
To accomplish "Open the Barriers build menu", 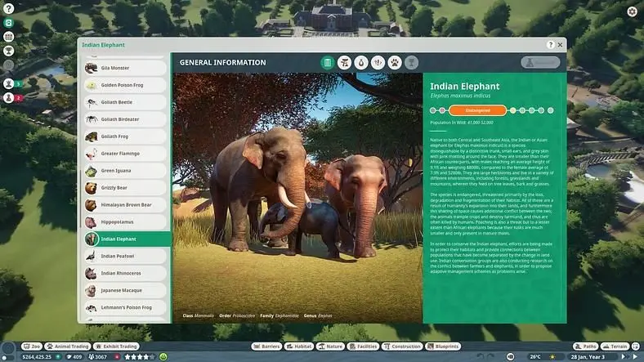I will 266,346.
